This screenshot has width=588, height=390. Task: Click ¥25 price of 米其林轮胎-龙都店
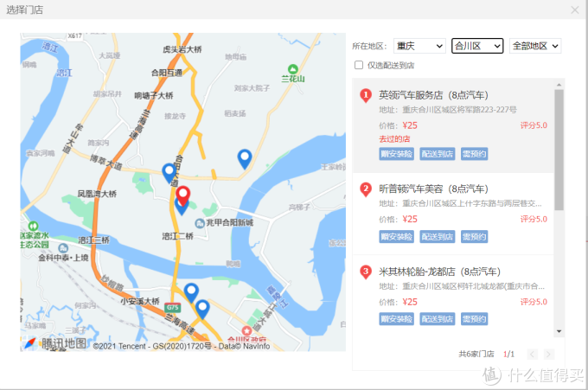pos(410,302)
